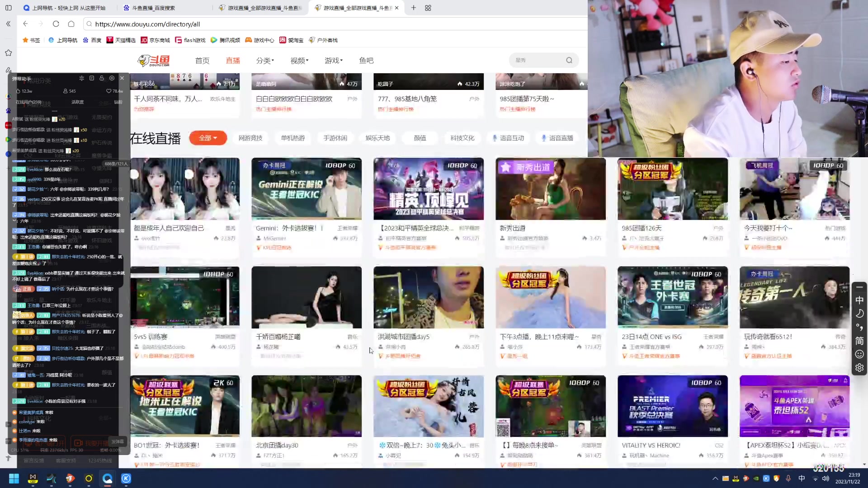This screenshot has height=488, width=868.
Task: Open the blue K app in taskbar
Action: [x=126, y=479]
